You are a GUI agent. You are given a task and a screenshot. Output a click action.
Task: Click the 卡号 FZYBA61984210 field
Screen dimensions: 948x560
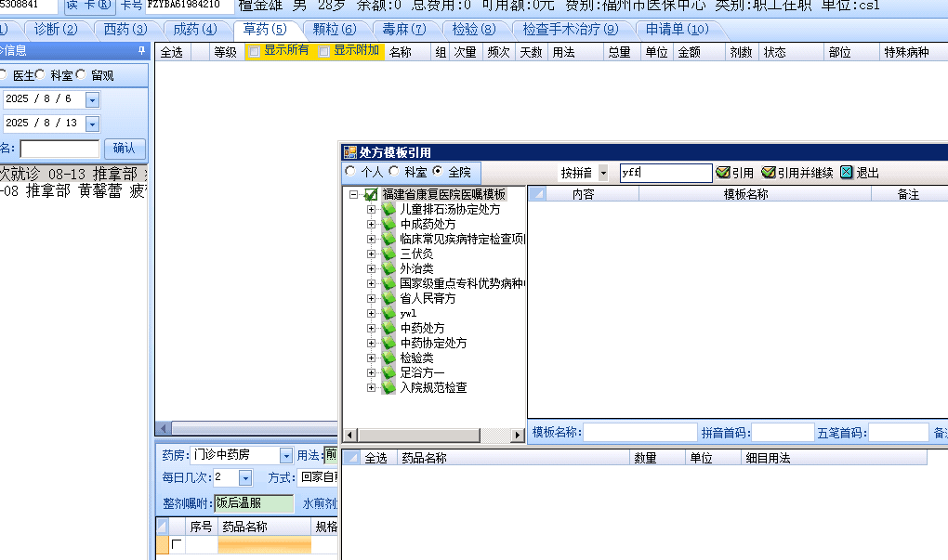coord(190,6)
